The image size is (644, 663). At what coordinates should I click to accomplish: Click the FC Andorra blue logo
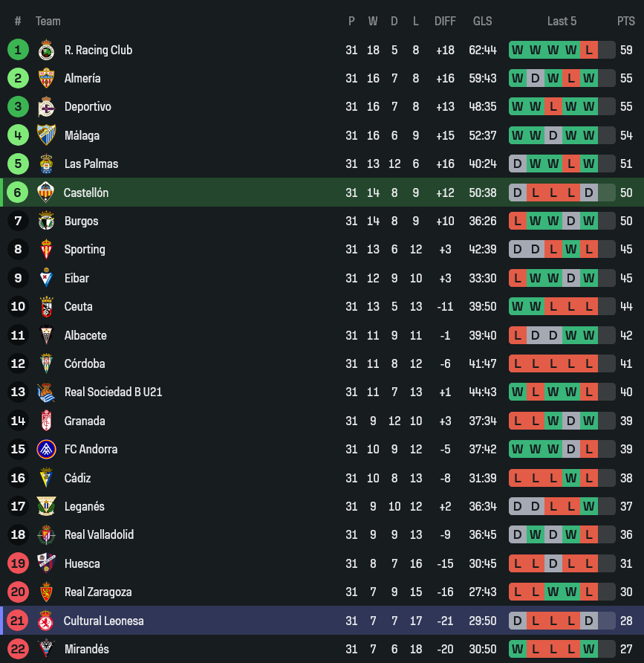pos(46,449)
